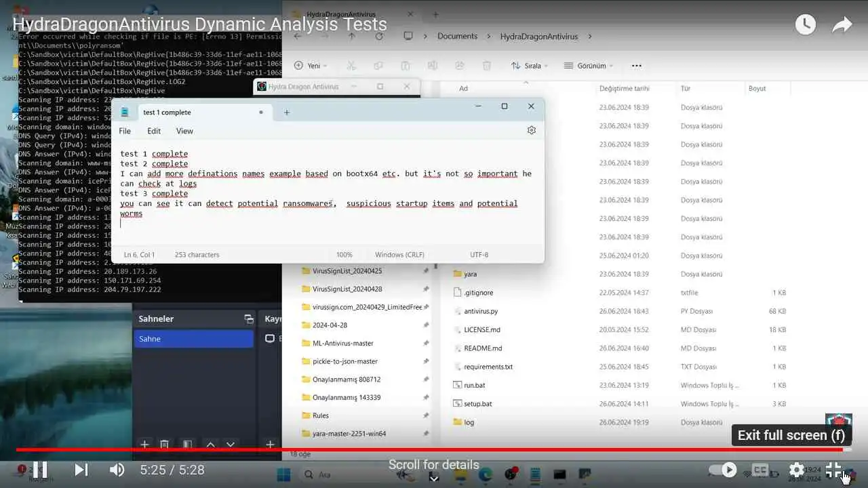Screen dimensions: 868x488
Task: Add a new tab in Notepad
Action: pyautogui.click(x=286, y=113)
